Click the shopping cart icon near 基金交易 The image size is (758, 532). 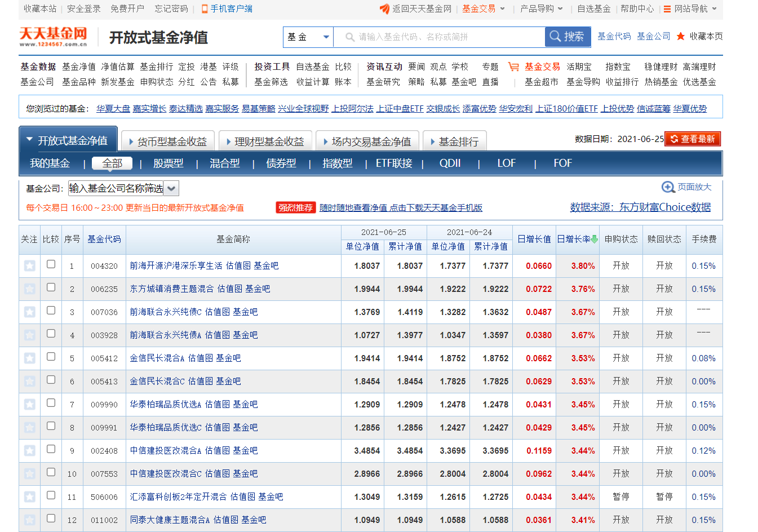(513, 66)
